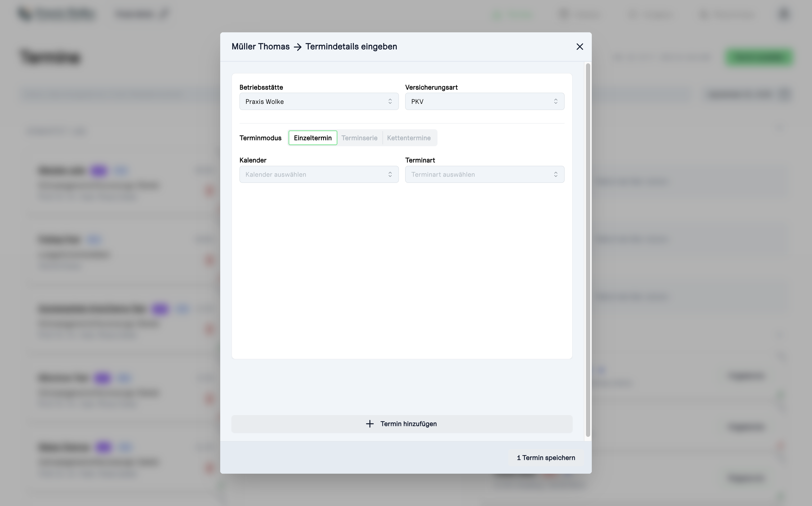Click 1 Termin speichern button
This screenshot has height=506, width=812.
coord(546,458)
